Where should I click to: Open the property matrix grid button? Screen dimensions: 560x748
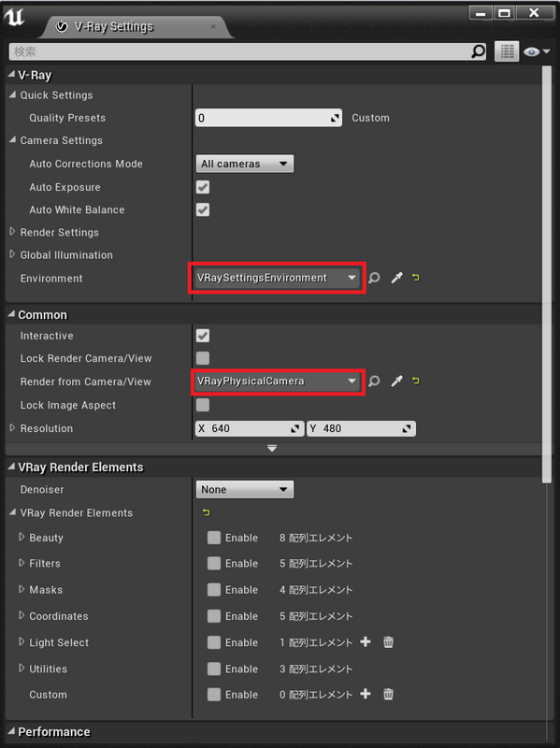(507, 51)
